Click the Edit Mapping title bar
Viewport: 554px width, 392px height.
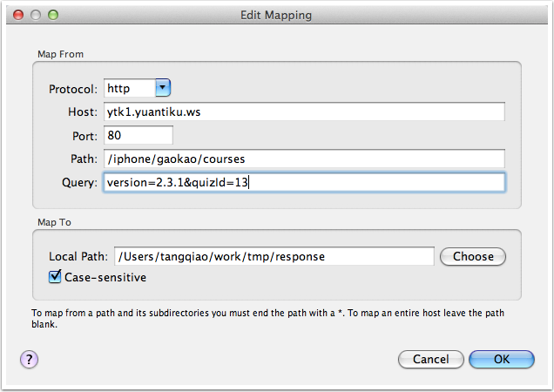click(x=275, y=15)
